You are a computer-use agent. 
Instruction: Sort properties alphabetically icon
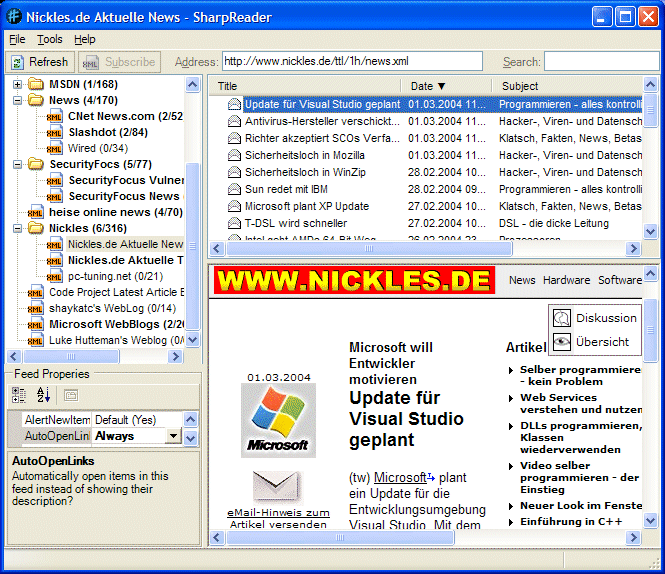[x=44, y=395]
